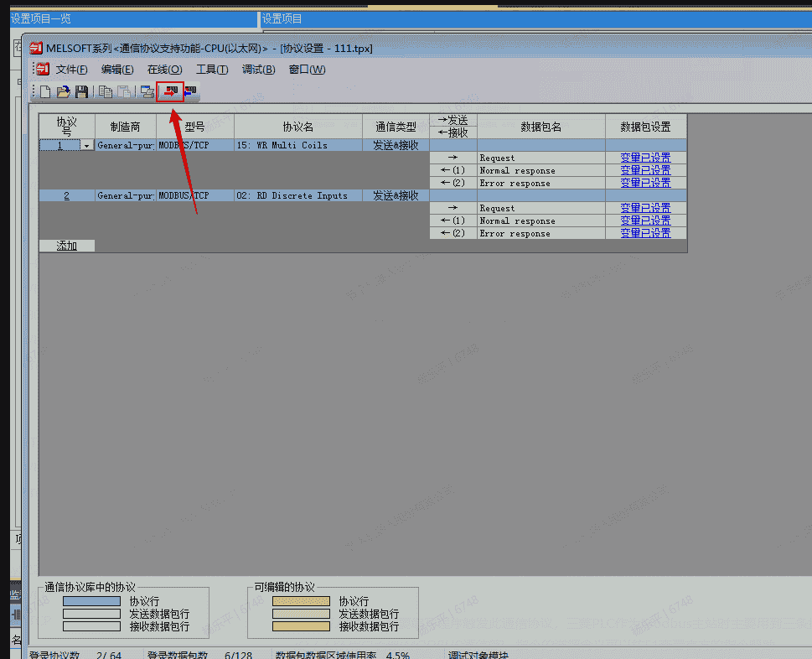Click the Open file folder icon
Viewport: 812px width, 659px height.
pos(63,92)
